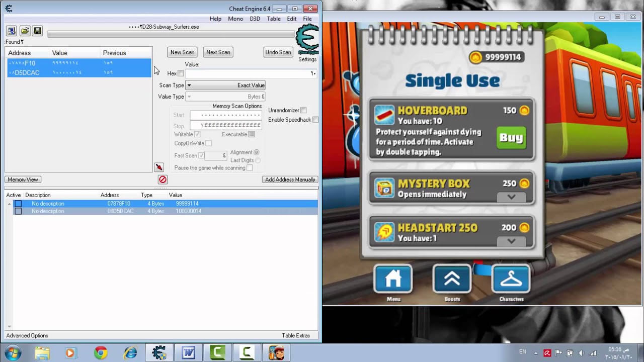Select the Alignment radio button
The width and height of the screenshot is (644, 362).
(257, 152)
